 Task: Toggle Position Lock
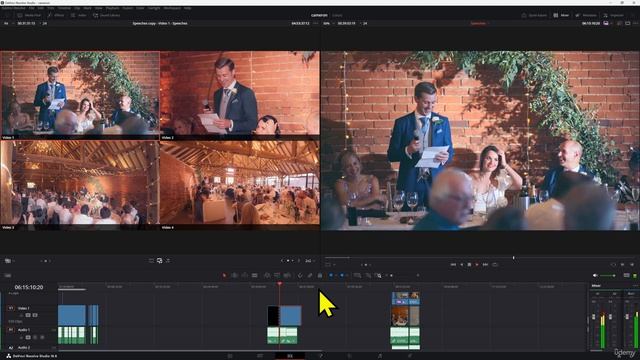[x=320, y=276]
